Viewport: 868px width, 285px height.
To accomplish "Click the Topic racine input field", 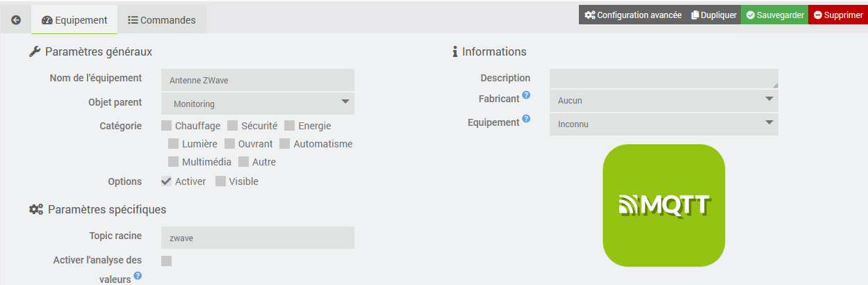I will tap(257, 238).
